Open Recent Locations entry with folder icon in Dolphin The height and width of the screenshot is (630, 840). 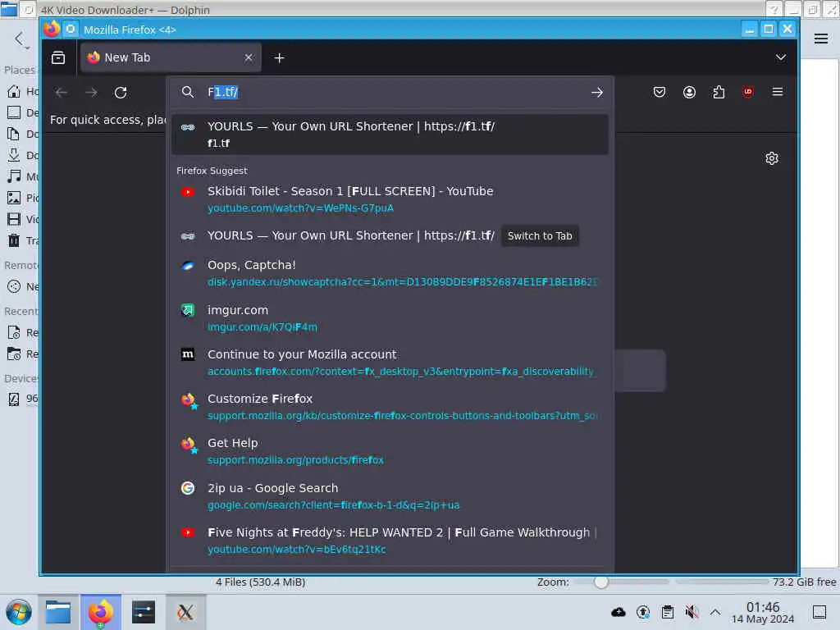click(22, 354)
